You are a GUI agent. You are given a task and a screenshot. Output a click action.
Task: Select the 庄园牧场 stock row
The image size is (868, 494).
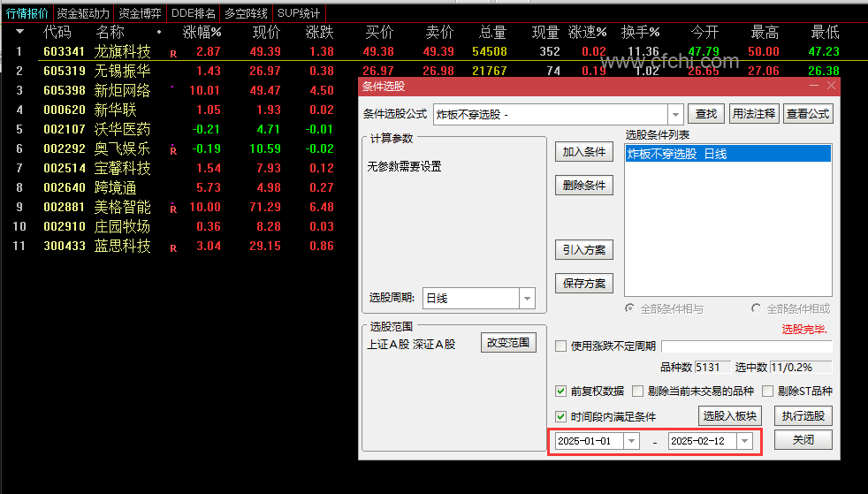click(122, 226)
